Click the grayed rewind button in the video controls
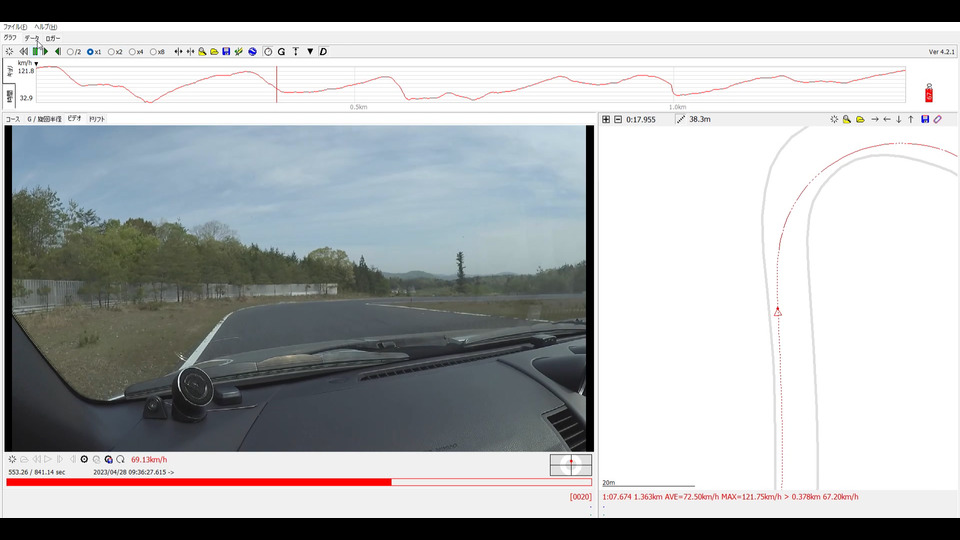960x540 pixels. [36, 459]
